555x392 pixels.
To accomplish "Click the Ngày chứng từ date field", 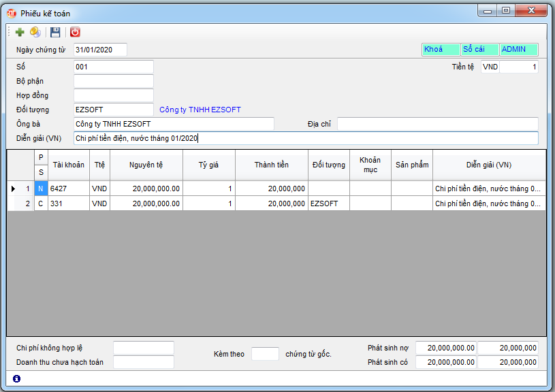I will pos(100,50).
